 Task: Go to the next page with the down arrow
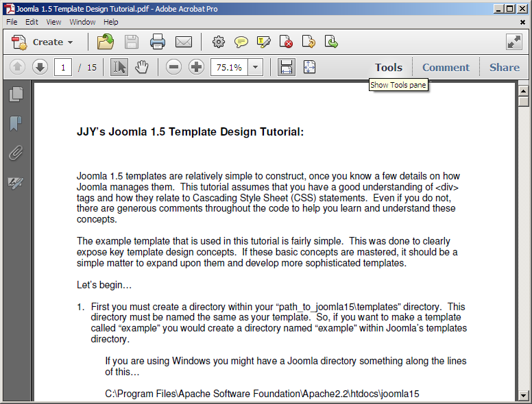click(40, 67)
